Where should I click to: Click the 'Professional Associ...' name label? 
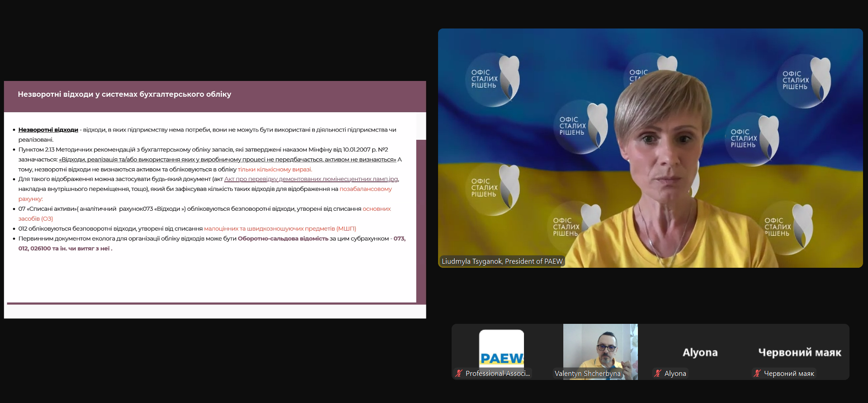tap(497, 374)
